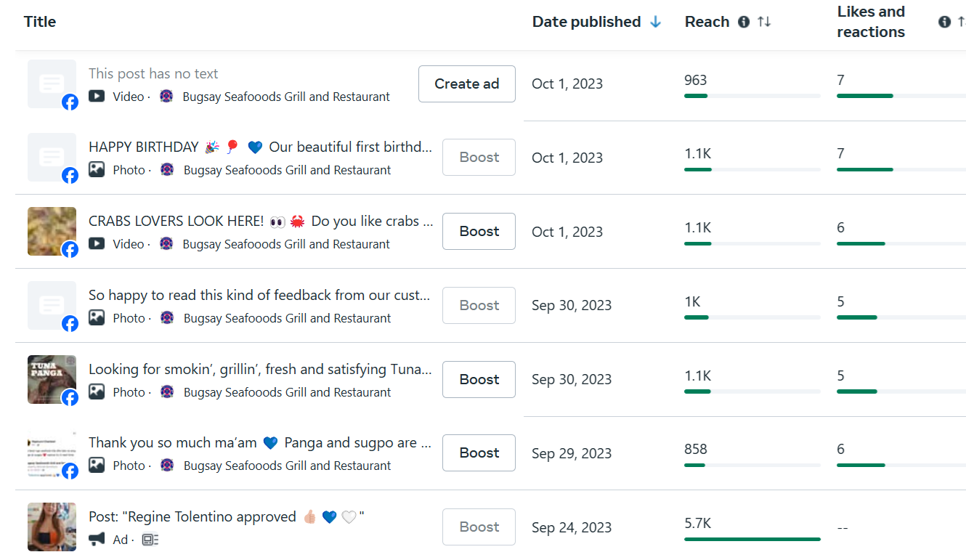Click the page avatar icon on the CRABS LOVERS post
This screenshot has width=966, height=560.
167,243
